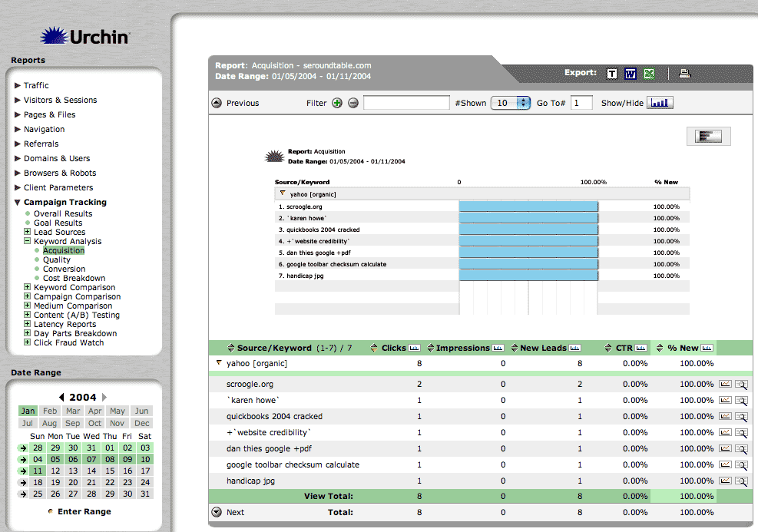
Task: Click scroogle.org bar in chart
Action: coord(528,207)
